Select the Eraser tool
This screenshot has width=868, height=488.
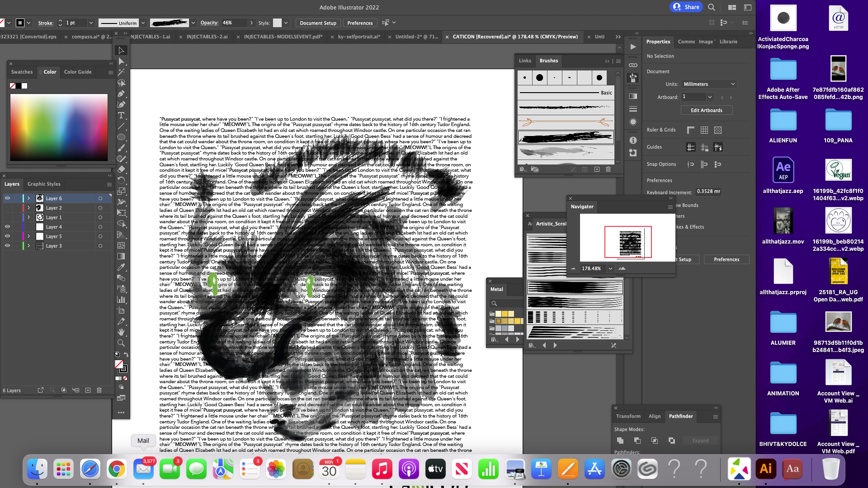[x=121, y=169]
